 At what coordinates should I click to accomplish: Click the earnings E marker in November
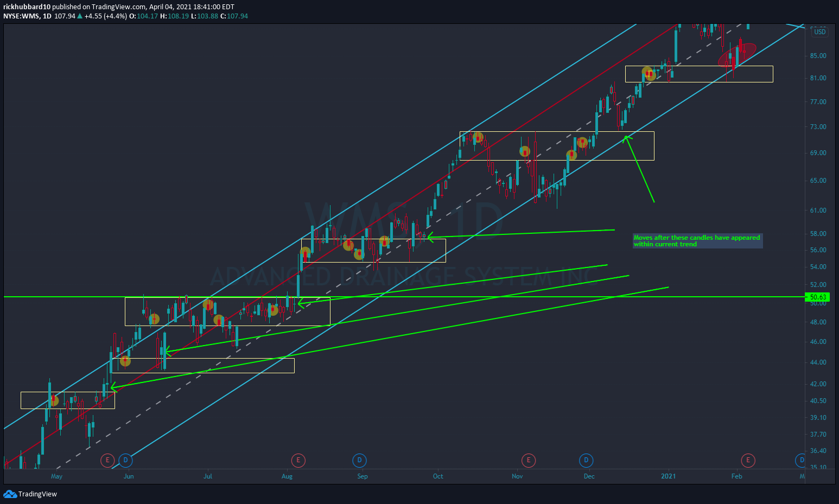pyautogui.click(x=528, y=461)
